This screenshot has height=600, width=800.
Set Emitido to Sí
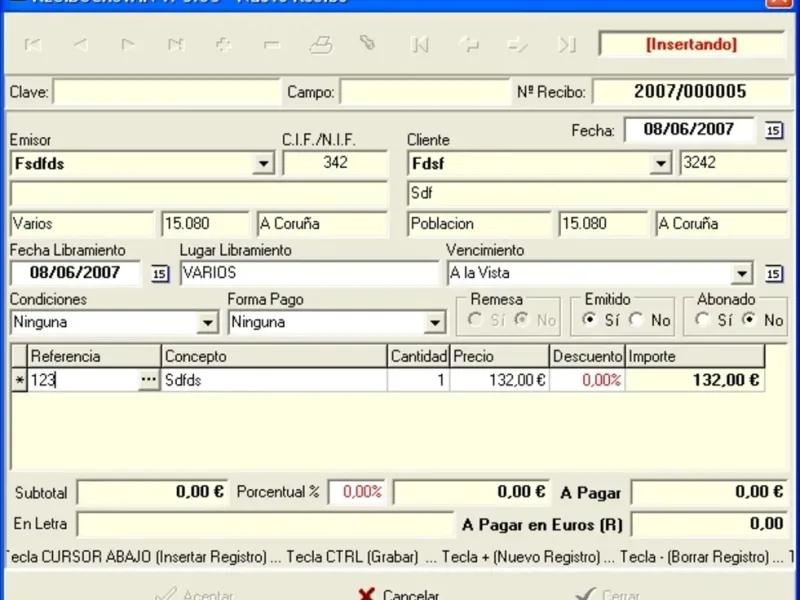[589, 320]
